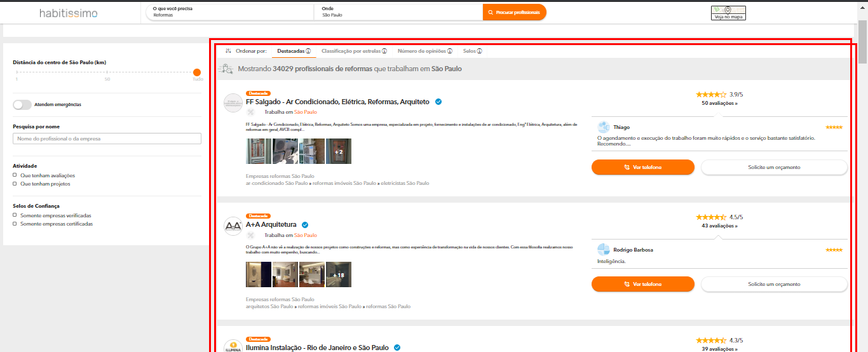Screen dimensions: 868x352
Task: Click distance slider mark 50
Action: pos(107,79)
